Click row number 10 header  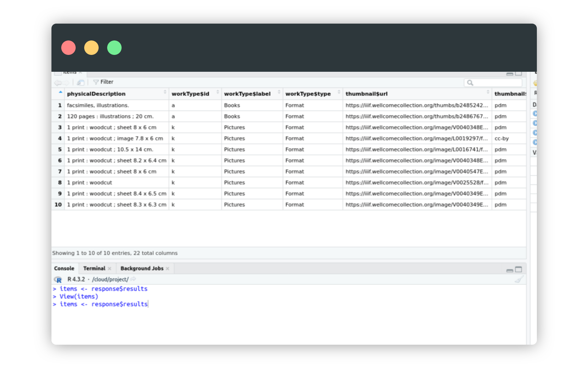[x=58, y=205]
